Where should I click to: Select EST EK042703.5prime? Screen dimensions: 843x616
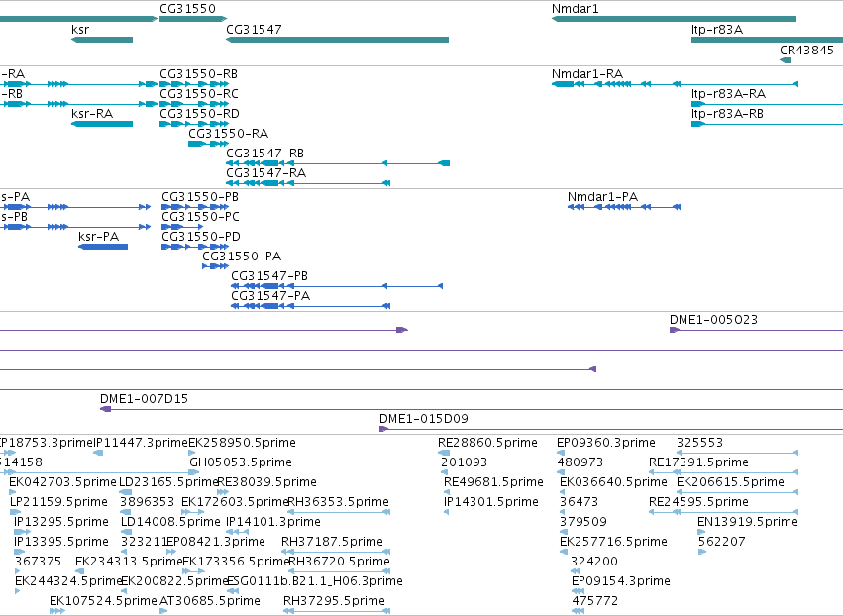point(62,482)
